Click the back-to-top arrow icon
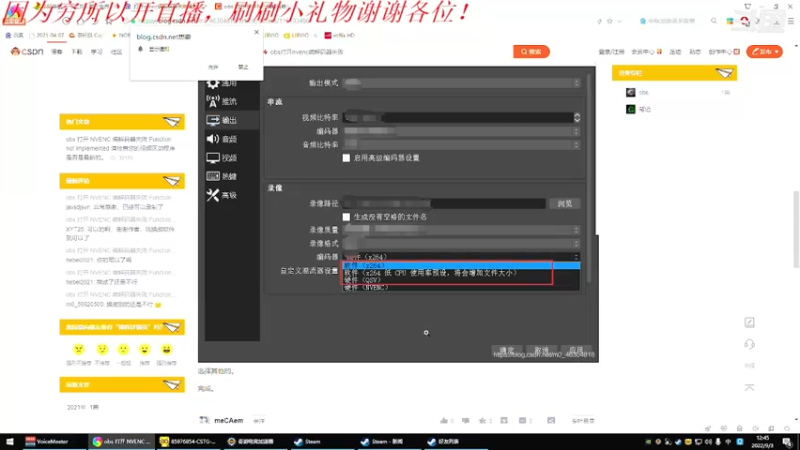 [749, 388]
